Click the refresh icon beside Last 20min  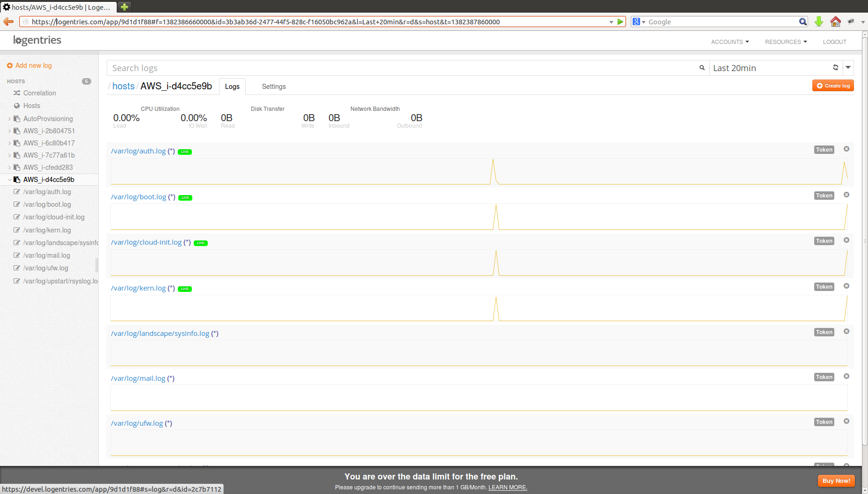[835, 68]
